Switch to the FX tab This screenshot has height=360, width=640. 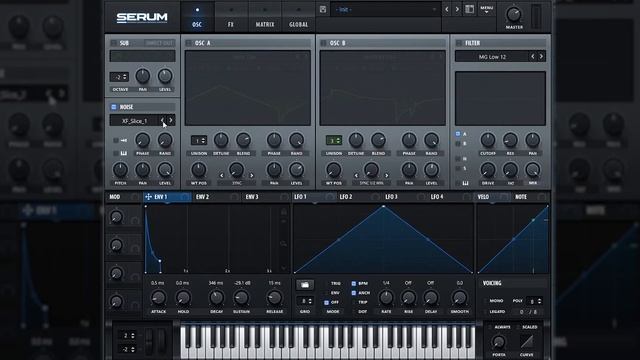231,17
